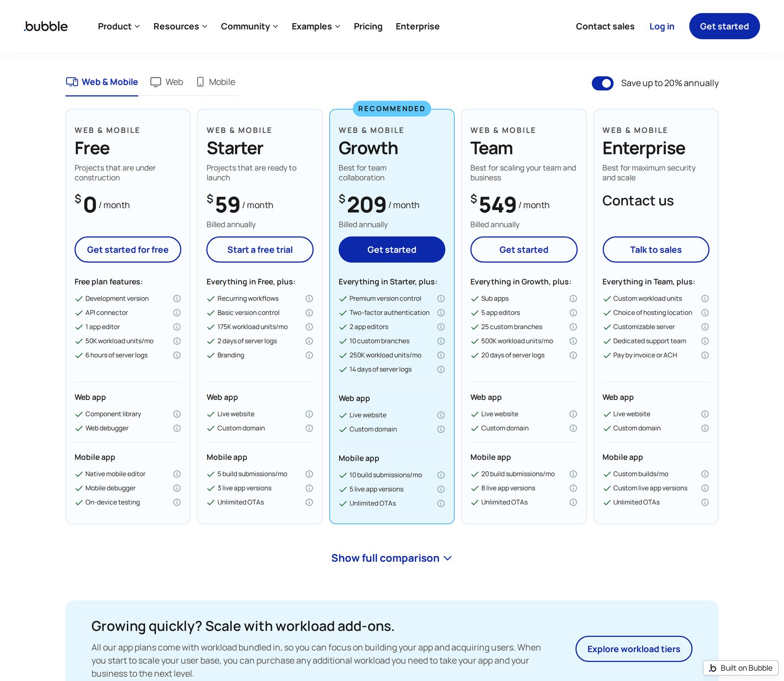This screenshot has height=681, width=784.
Task: Click Get started on the Growth plan
Action: pyautogui.click(x=392, y=250)
